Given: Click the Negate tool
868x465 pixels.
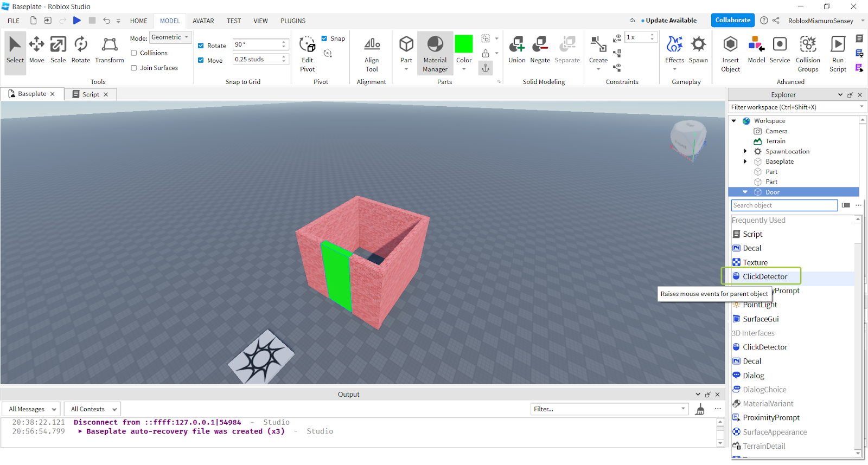Looking at the screenshot, I should click(540, 49).
